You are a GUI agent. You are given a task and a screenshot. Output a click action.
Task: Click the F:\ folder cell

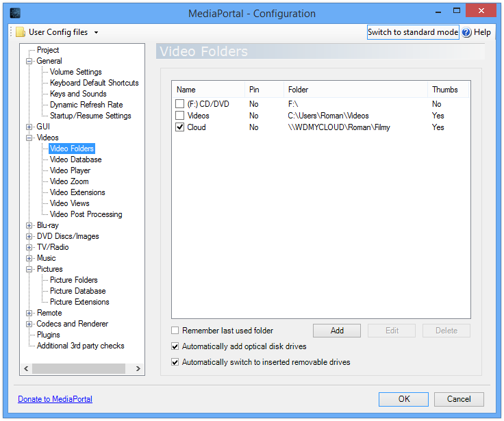coord(293,104)
